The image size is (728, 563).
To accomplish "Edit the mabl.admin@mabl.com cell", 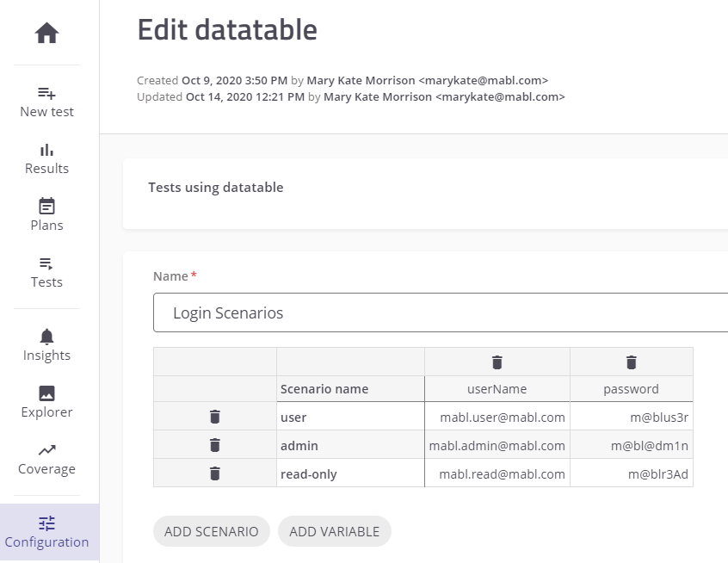I will point(497,445).
